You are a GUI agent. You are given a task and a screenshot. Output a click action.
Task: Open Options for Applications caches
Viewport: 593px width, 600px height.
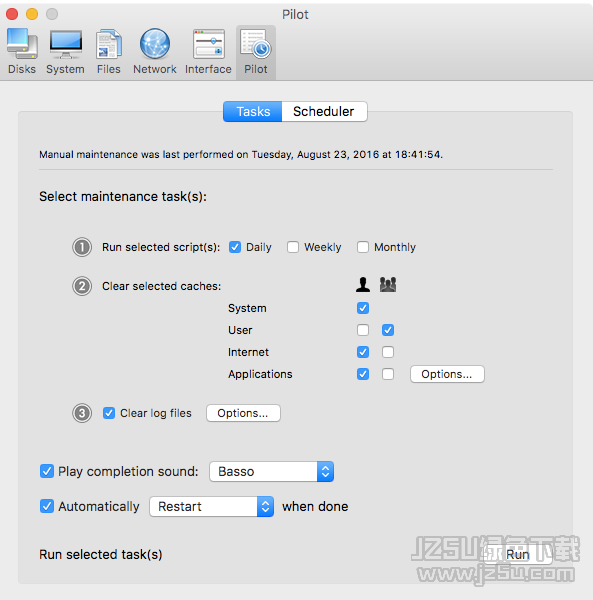tap(447, 374)
